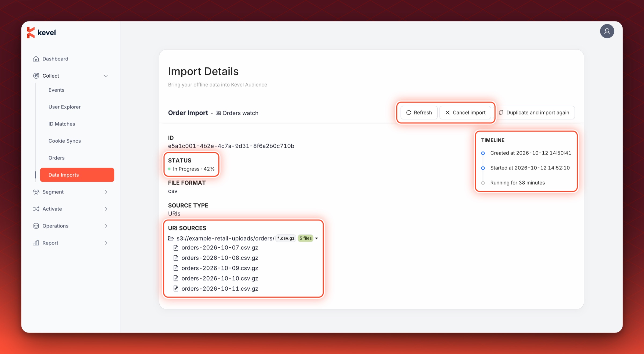Click the Segment people icon

[36, 192]
